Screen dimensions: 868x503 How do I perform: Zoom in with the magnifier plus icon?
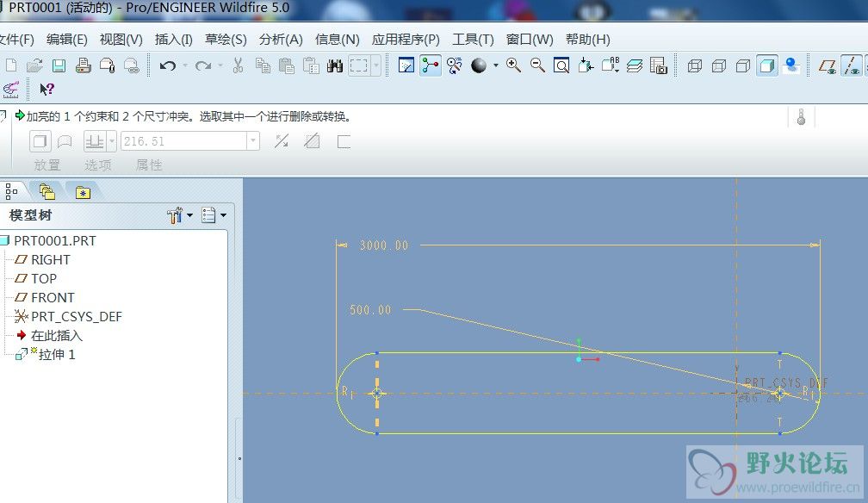[513, 65]
